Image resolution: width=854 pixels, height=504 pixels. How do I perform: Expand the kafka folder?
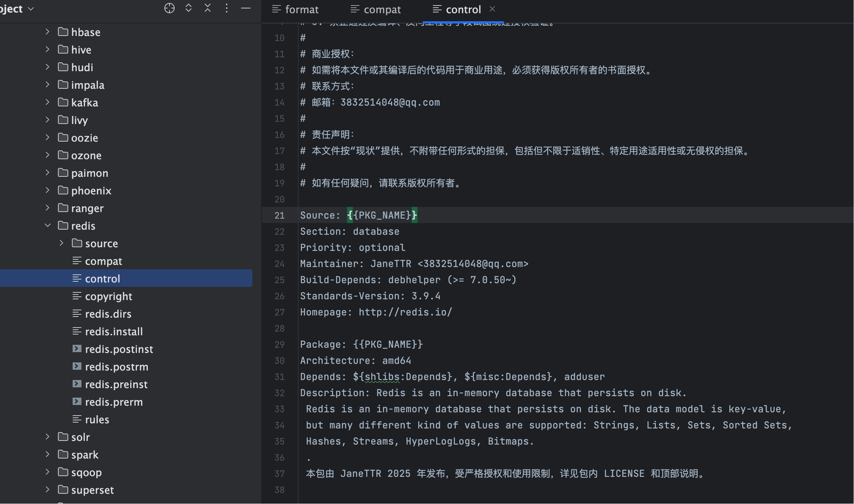47,102
